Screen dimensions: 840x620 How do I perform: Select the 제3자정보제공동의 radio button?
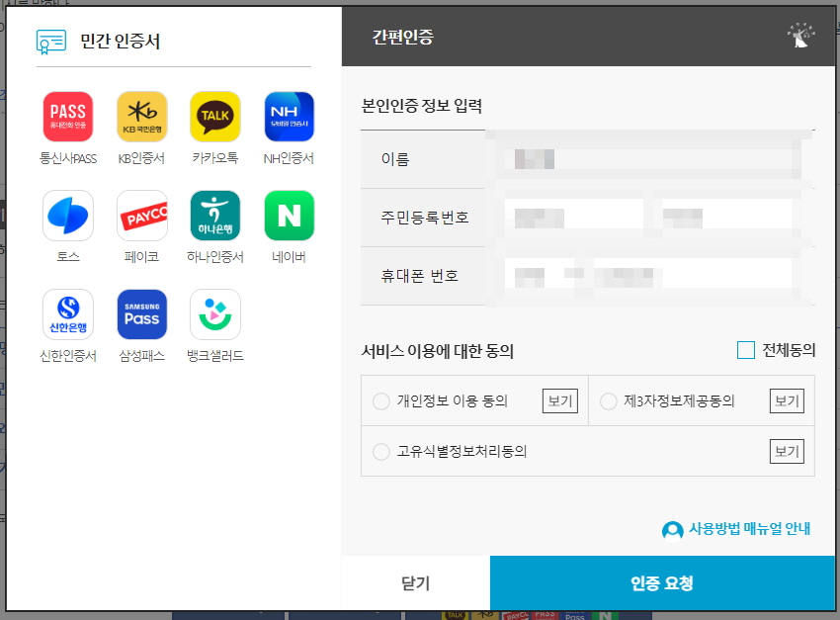coord(609,401)
